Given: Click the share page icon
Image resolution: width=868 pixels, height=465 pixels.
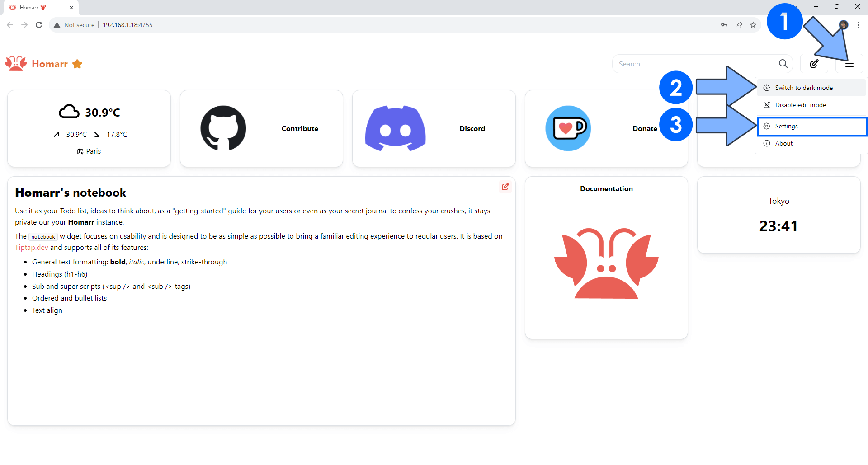Looking at the screenshot, I should pos(739,25).
